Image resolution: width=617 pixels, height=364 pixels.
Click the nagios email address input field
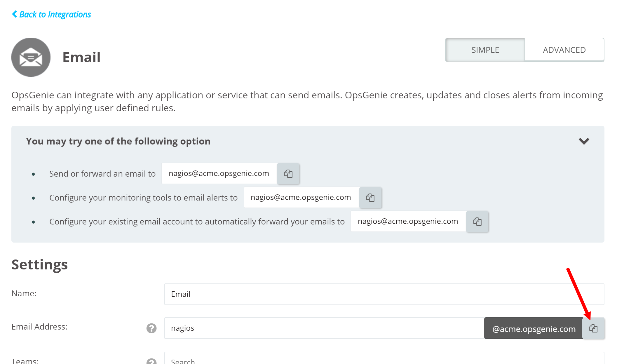pyautogui.click(x=324, y=328)
